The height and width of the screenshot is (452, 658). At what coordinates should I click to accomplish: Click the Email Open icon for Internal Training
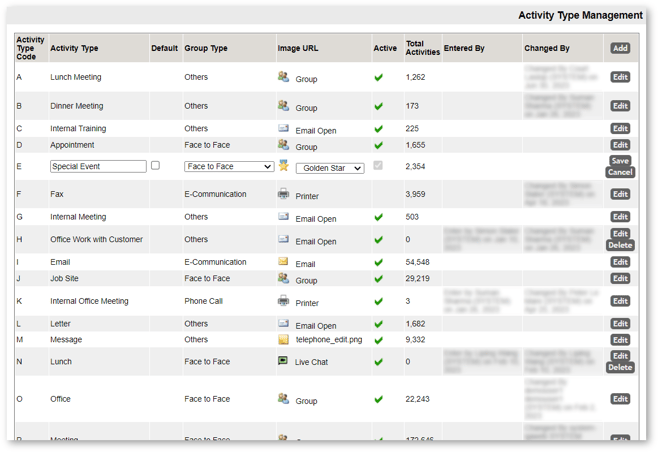(x=283, y=128)
